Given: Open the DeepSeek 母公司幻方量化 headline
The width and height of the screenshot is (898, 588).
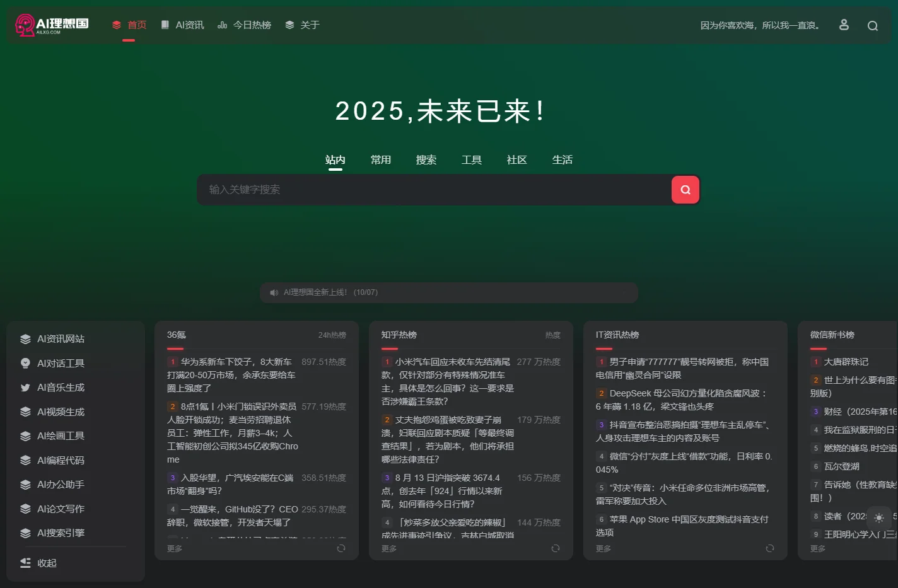Looking at the screenshot, I should [x=681, y=400].
